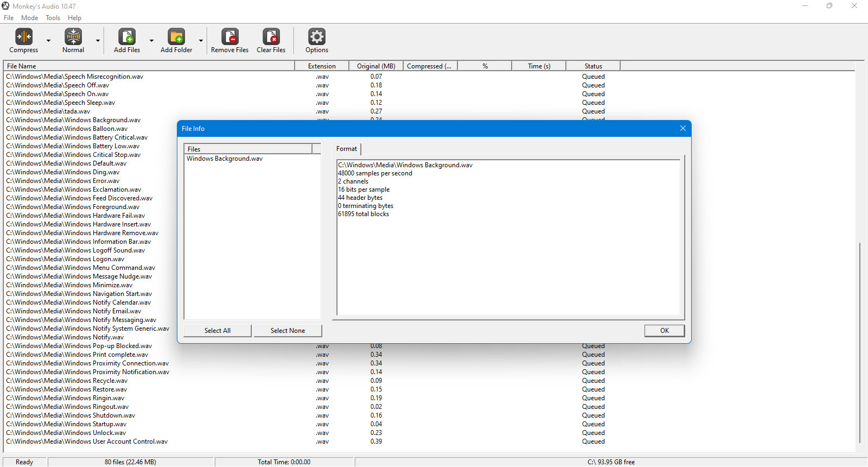Open the Tools menu

point(53,18)
